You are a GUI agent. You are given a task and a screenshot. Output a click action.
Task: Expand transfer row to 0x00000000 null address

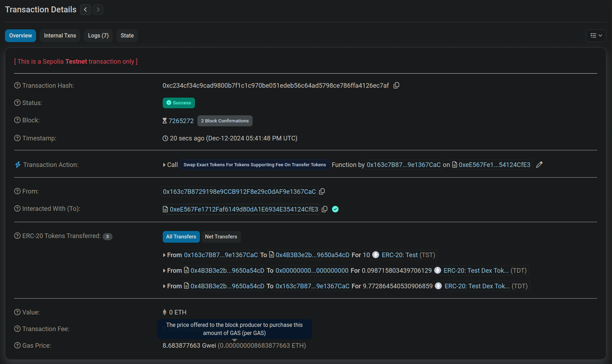(x=164, y=271)
